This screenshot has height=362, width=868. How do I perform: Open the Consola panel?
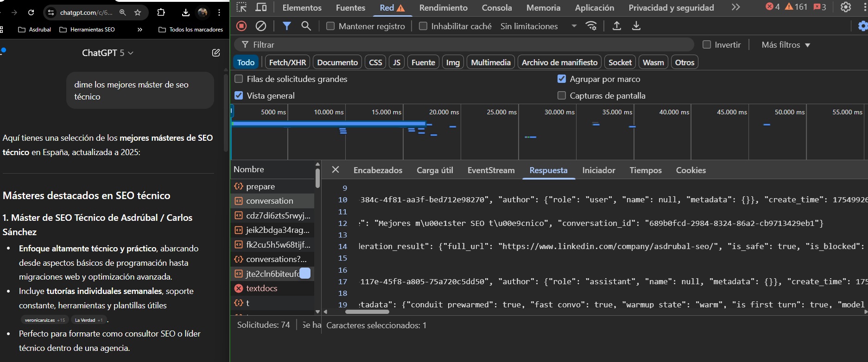497,7
